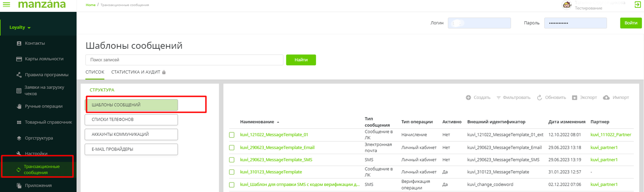The image size is (644, 192).
Task: Click the user avatar icon
Action: 567,5
